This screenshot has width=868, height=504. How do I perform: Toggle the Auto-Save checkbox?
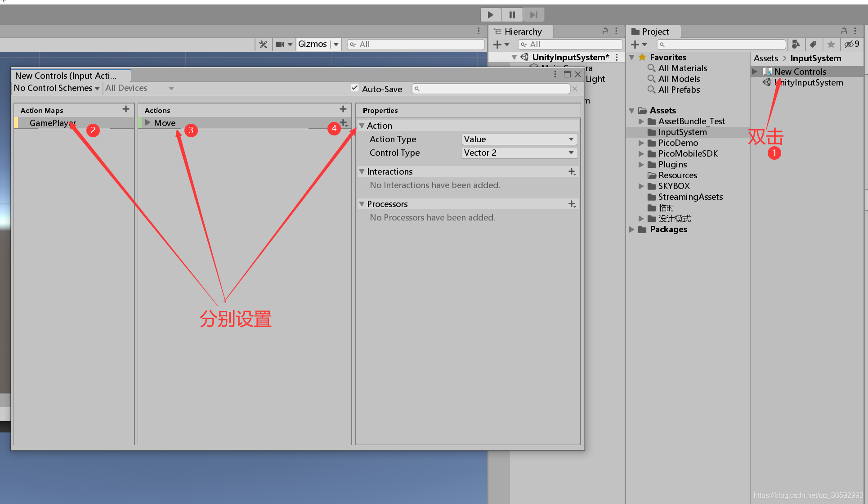(x=355, y=88)
